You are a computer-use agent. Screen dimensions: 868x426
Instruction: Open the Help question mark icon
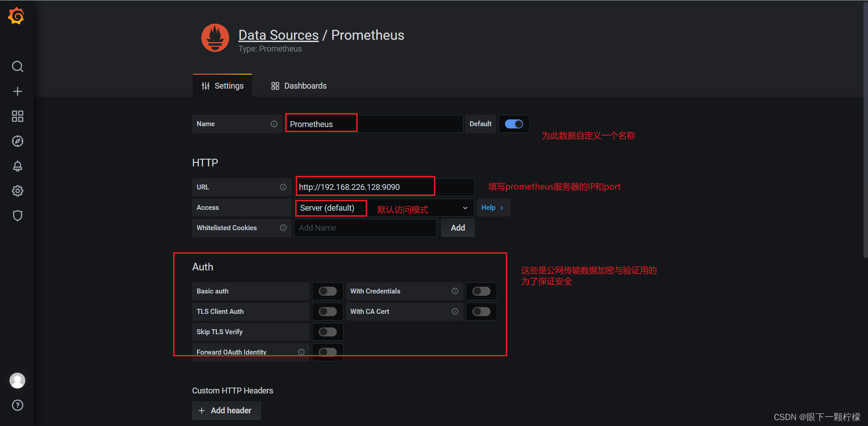tap(17, 405)
